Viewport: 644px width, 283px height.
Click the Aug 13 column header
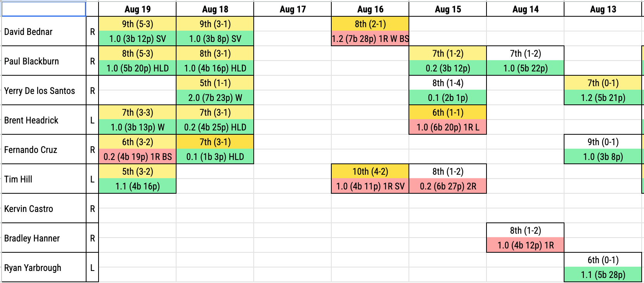(603, 9)
